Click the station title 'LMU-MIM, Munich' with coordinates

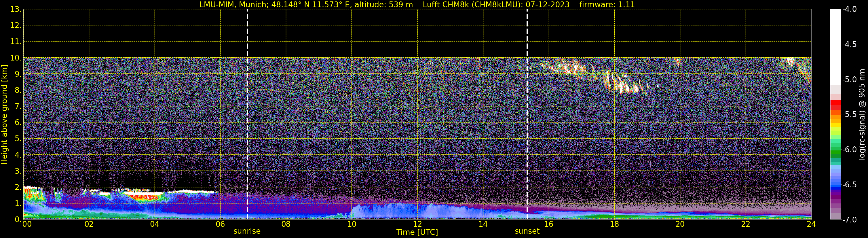click(x=306, y=5)
